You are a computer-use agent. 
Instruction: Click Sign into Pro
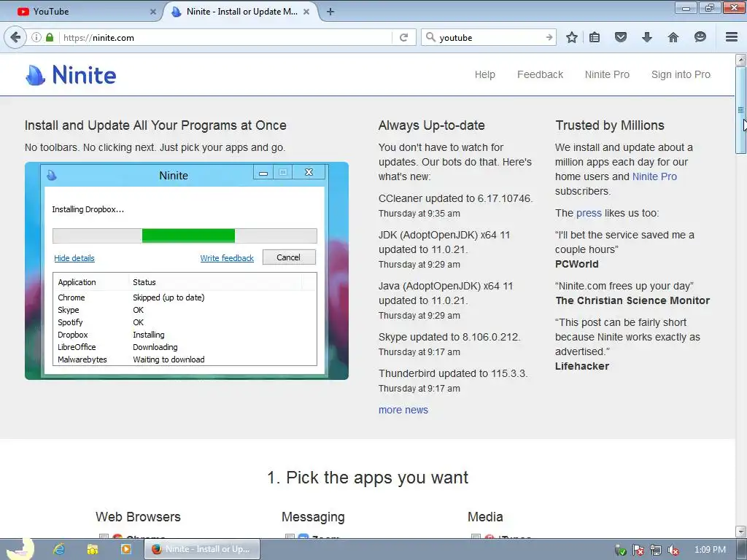(x=681, y=74)
